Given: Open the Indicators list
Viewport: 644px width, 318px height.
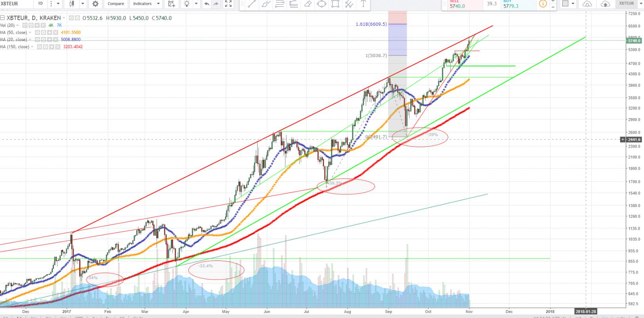Looking at the screenshot, I should point(142,4).
